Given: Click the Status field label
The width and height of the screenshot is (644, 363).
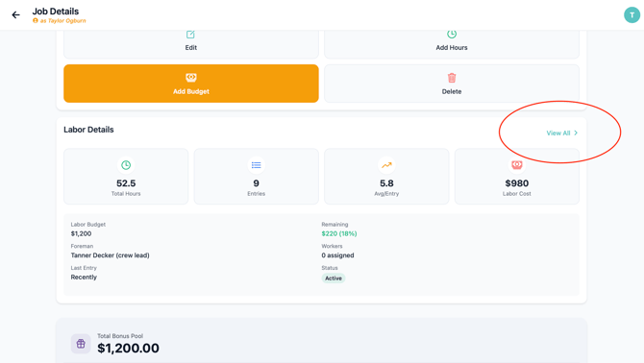Looking at the screenshot, I should [x=330, y=268].
